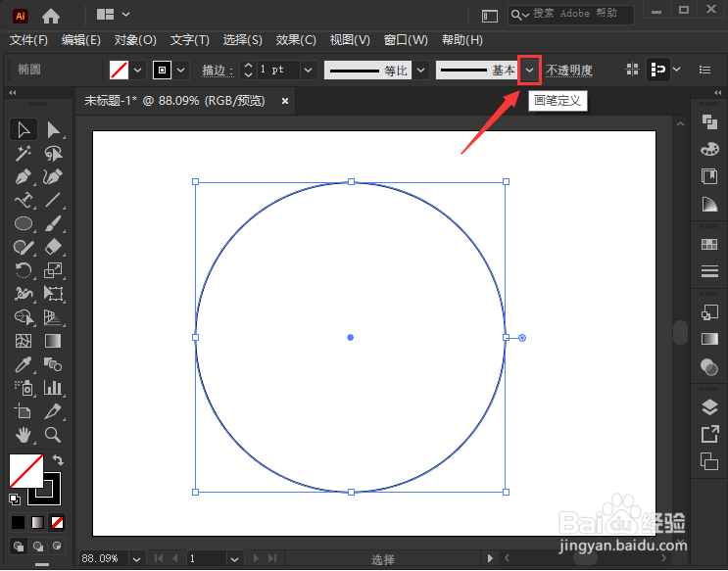This screenshot has width=728, height=571.
Task: Open the 文件(F) menu
Action: click(x=28, y=40)
